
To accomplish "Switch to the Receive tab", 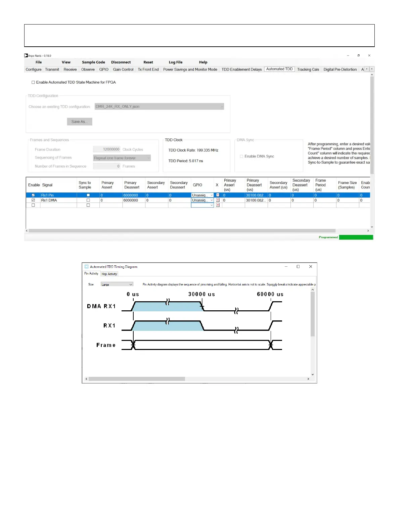I will 70,70.
